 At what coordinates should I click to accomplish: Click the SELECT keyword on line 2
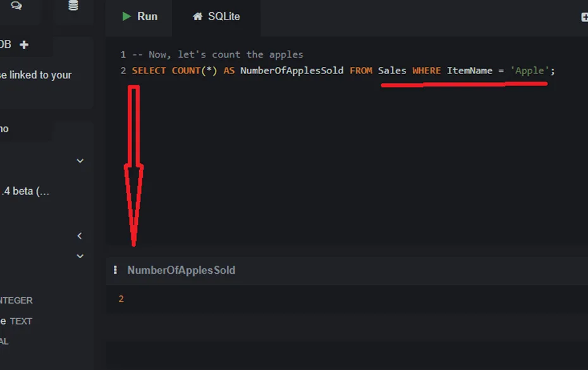click(149, 70)
